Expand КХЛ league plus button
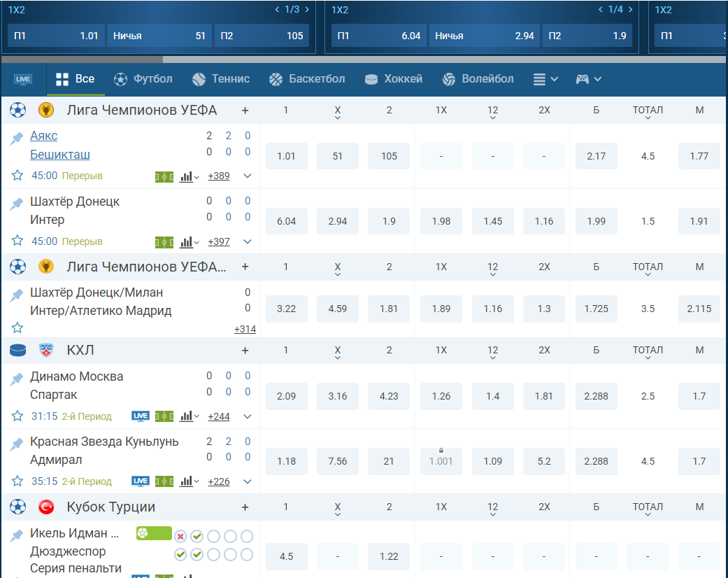The height and width of the screenshot is (578, 728). tap(245, 351)
